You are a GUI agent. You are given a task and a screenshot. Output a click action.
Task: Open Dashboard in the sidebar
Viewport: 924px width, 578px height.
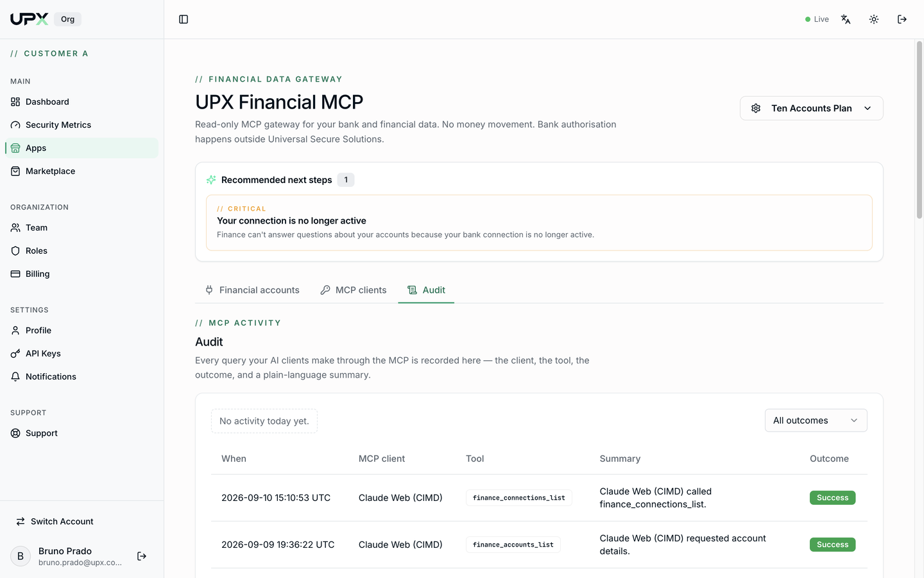81,101
